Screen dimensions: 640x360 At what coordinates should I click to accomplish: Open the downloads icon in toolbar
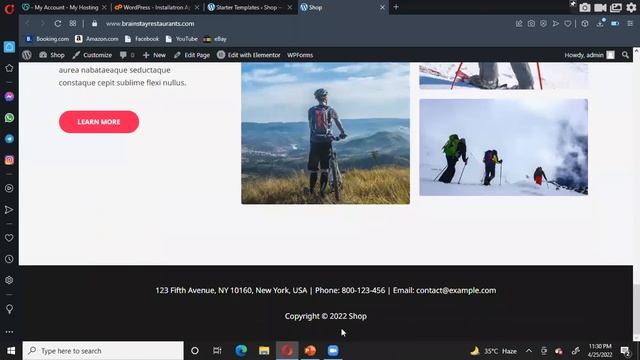tap(600, 24)
